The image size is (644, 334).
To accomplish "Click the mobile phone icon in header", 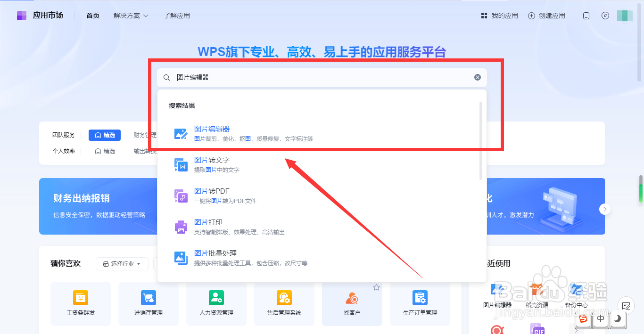I will (x=586, y=16).
